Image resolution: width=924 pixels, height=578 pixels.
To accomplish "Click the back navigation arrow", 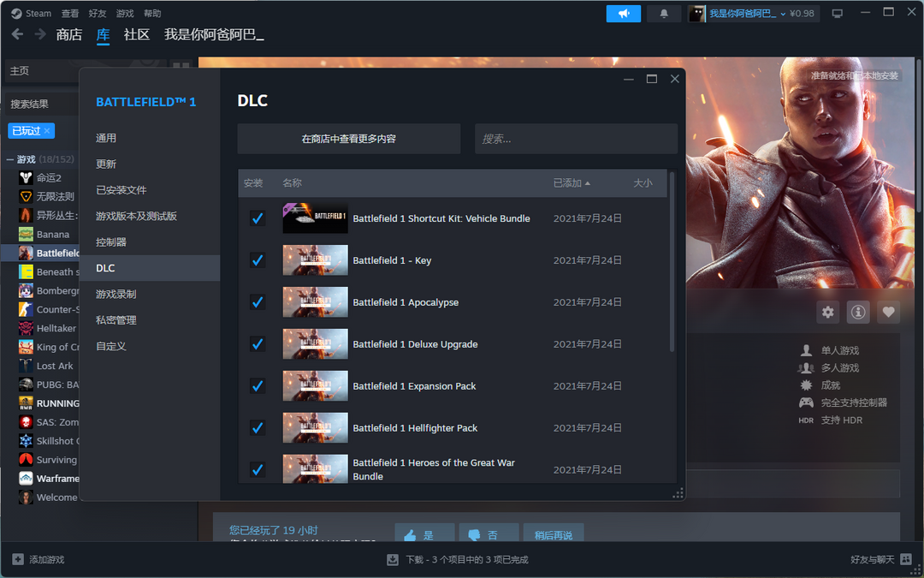I will [17, 34].
